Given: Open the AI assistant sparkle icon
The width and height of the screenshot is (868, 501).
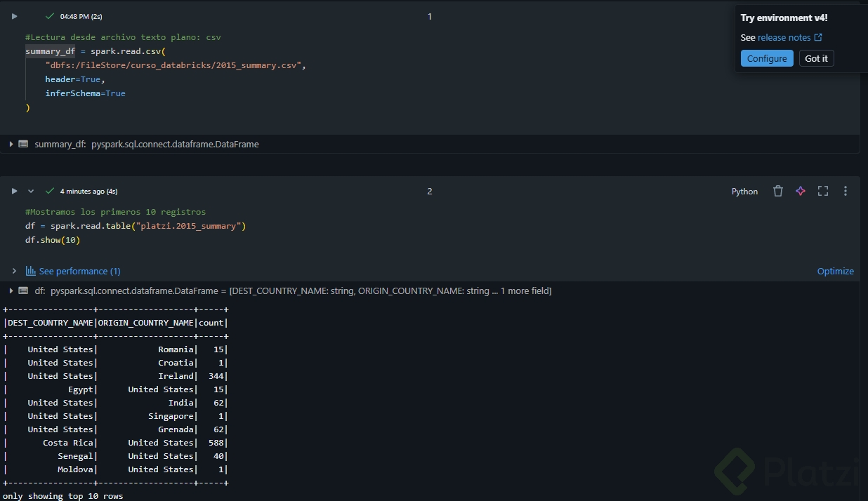Looking at the screenshot, I should (x=801, y=191).
